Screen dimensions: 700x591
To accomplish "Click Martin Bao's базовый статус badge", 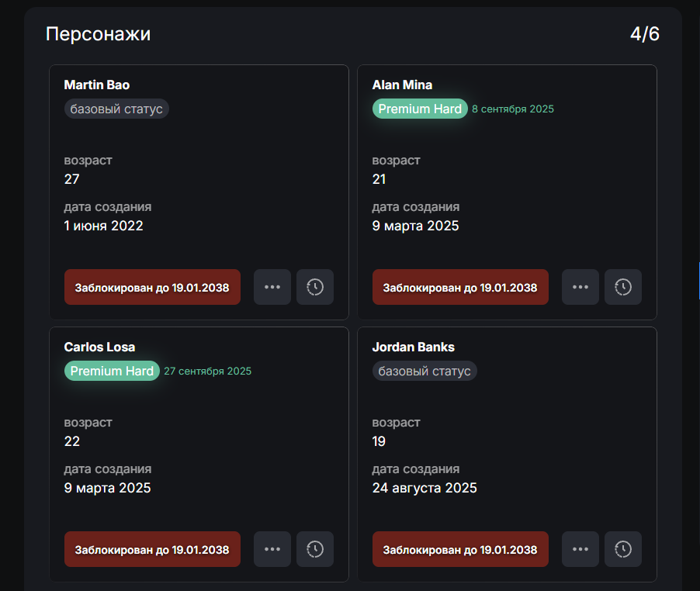I will click(x=116, y=109).
